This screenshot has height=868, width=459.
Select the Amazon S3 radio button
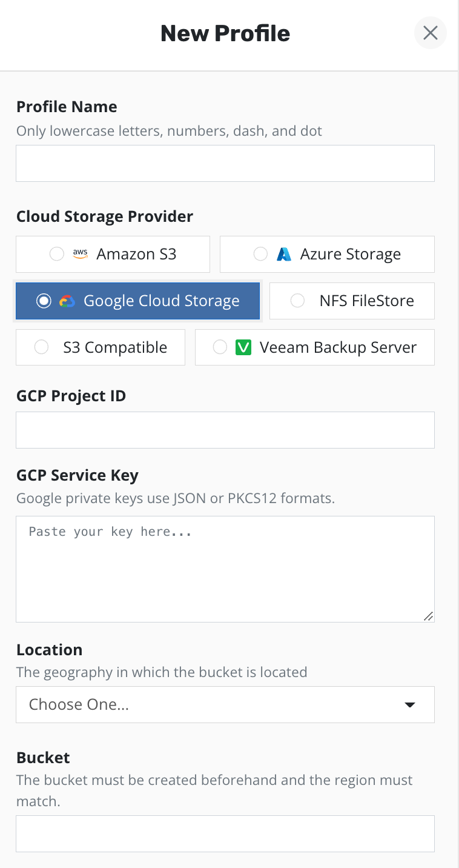click(57, 254)
